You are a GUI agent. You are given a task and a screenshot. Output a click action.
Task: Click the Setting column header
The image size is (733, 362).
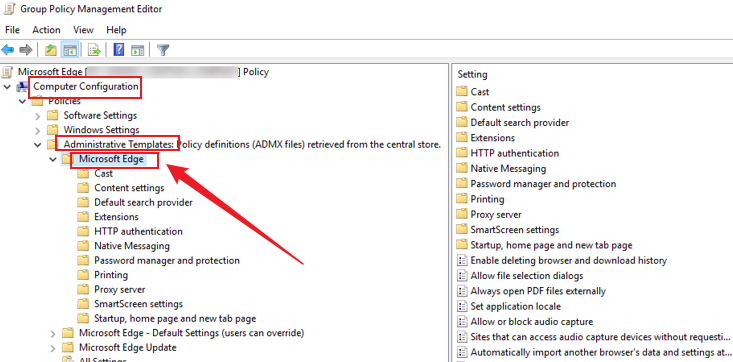tap(472, 74)
